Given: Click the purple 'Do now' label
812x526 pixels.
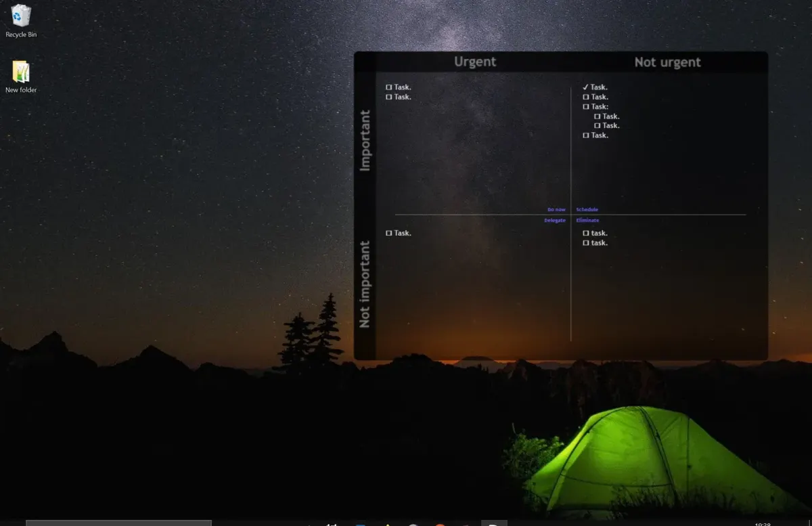Looking at the screenshot, I should coord(556,210).
